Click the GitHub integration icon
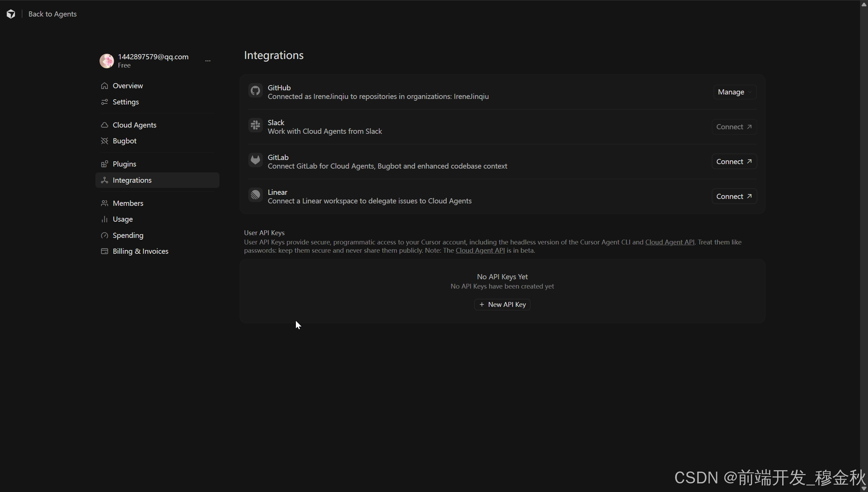The width and height of the screenshot is (868, 492). click(255, 91)
